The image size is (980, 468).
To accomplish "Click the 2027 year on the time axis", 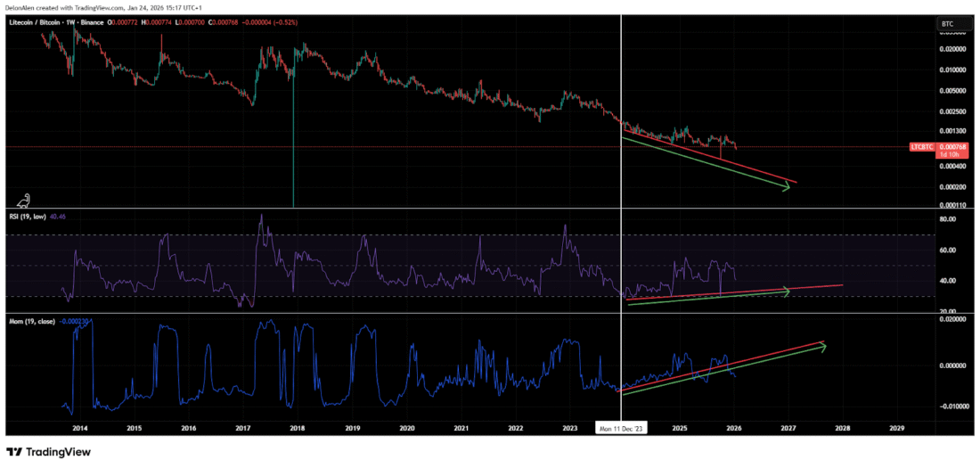I will [x=788, y=429].
